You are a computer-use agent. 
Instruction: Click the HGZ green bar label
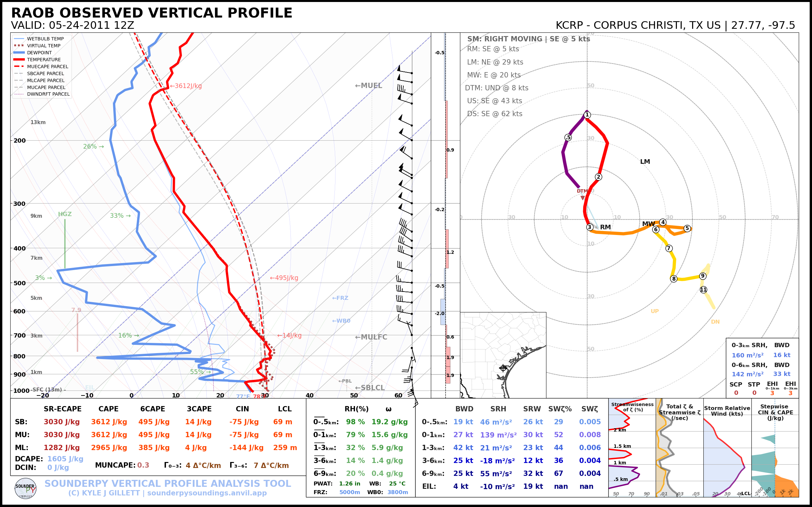point(65,214)
